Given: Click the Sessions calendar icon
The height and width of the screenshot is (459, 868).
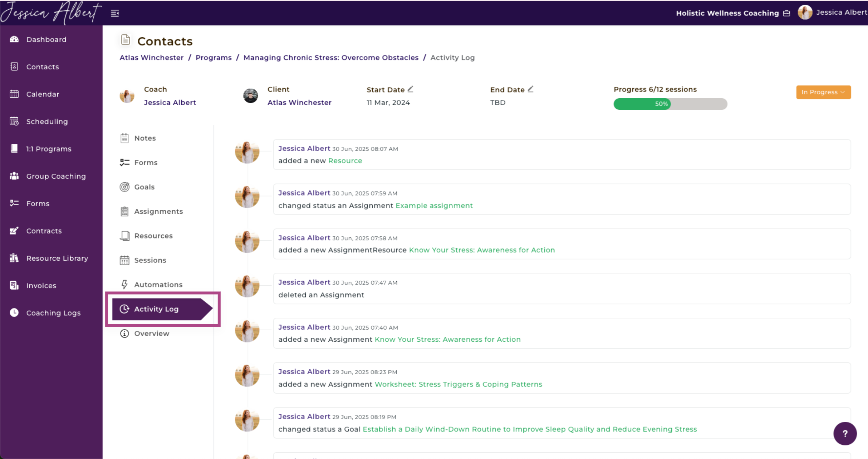Looking at the screenshot, I should pos(124,260).
